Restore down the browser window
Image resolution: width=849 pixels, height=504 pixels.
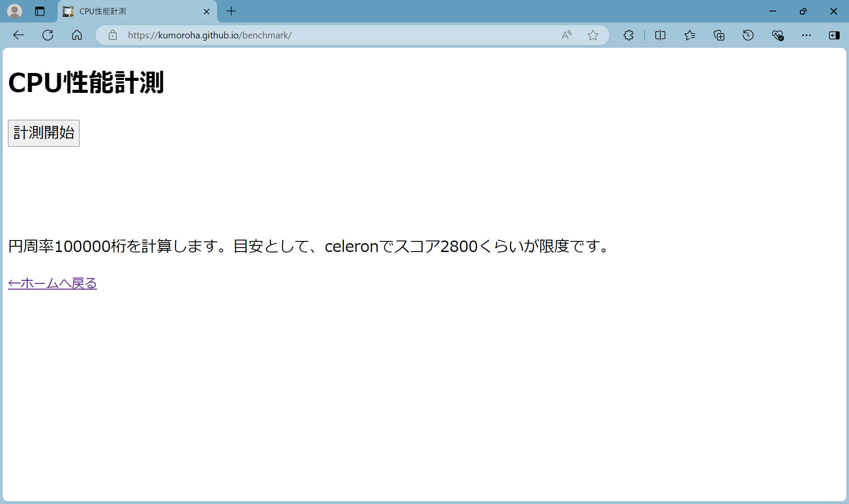(x=803, y=11)
